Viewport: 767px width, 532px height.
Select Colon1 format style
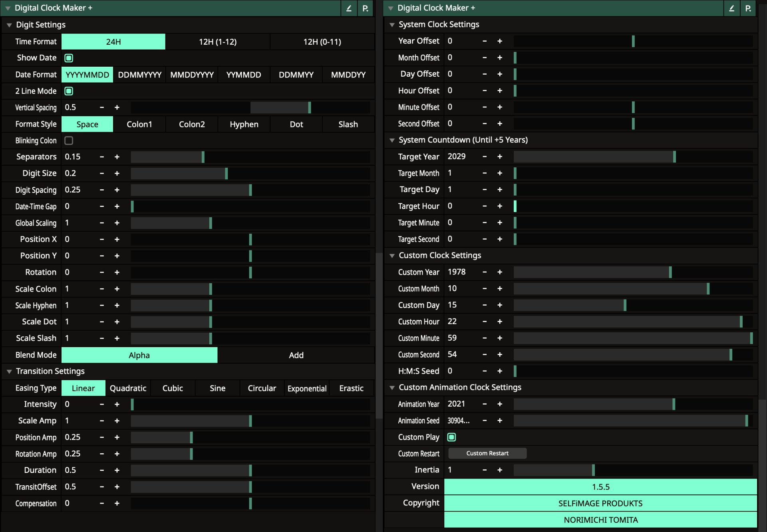[139, 124]
